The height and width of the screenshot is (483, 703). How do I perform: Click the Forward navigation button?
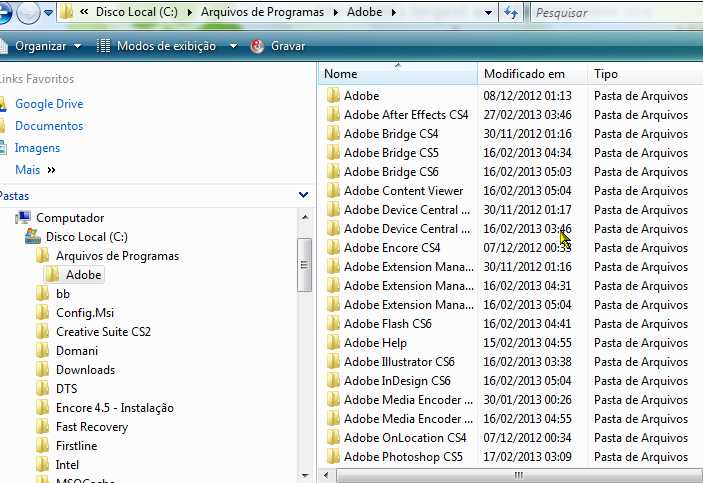tap(27, 13)
